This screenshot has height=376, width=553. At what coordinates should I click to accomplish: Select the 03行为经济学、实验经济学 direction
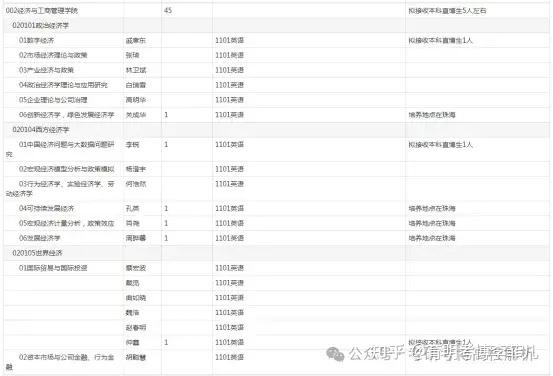[x=60, y=189]
